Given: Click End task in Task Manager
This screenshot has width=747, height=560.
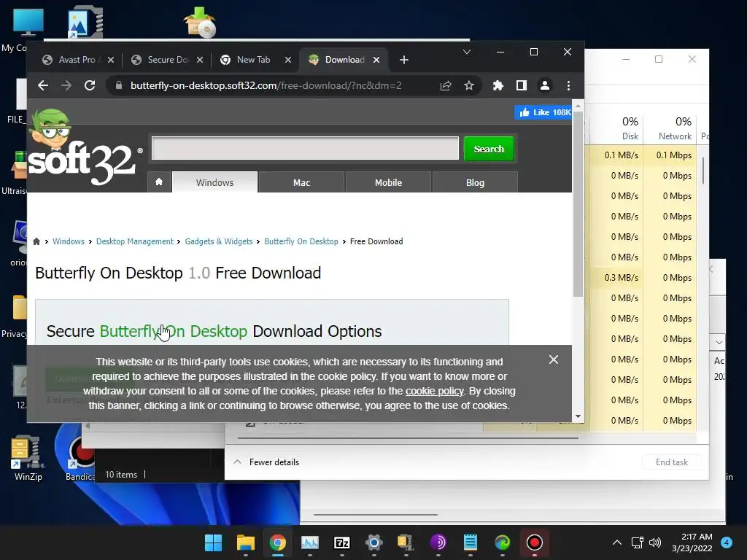Looking at the screenshot, I should point(672,462).
